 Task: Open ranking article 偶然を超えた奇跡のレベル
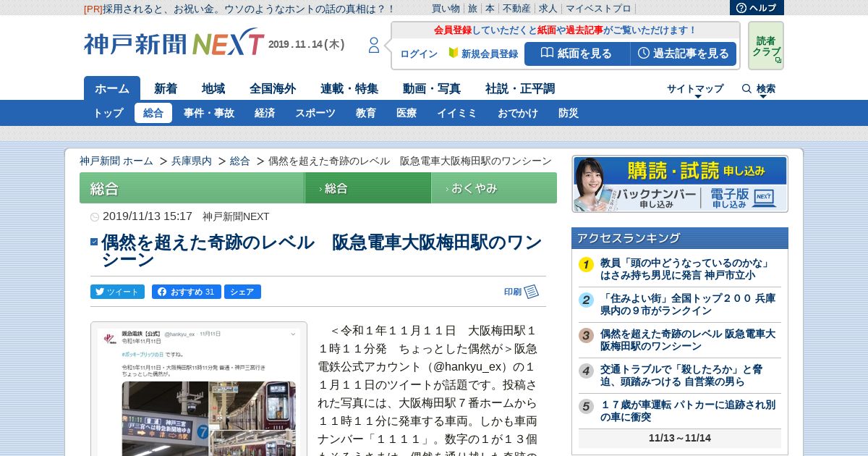688,340
